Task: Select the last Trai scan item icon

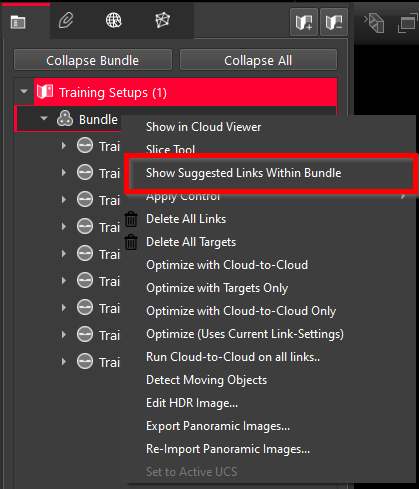Action: click(x=85, y=361)
